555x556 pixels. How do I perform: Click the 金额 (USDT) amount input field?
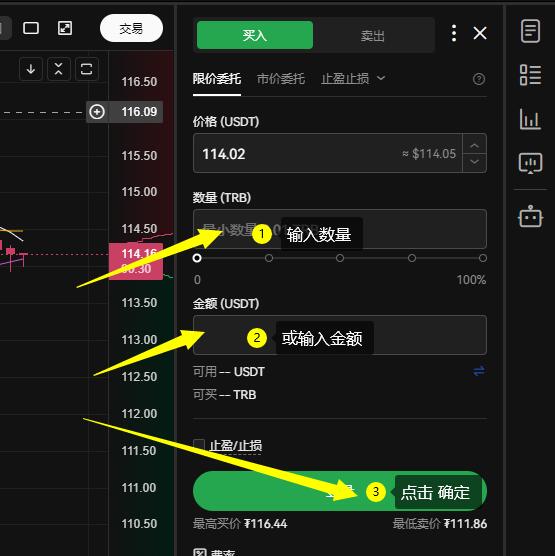click(340, 335)
